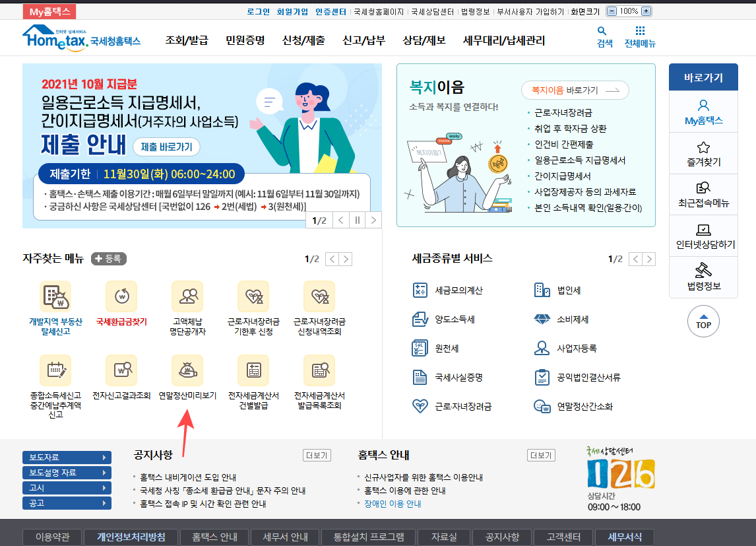Open 최근접속메뉴 in sidebar
The height and width of the screenshot is (546, 756).
coord(703,195)
